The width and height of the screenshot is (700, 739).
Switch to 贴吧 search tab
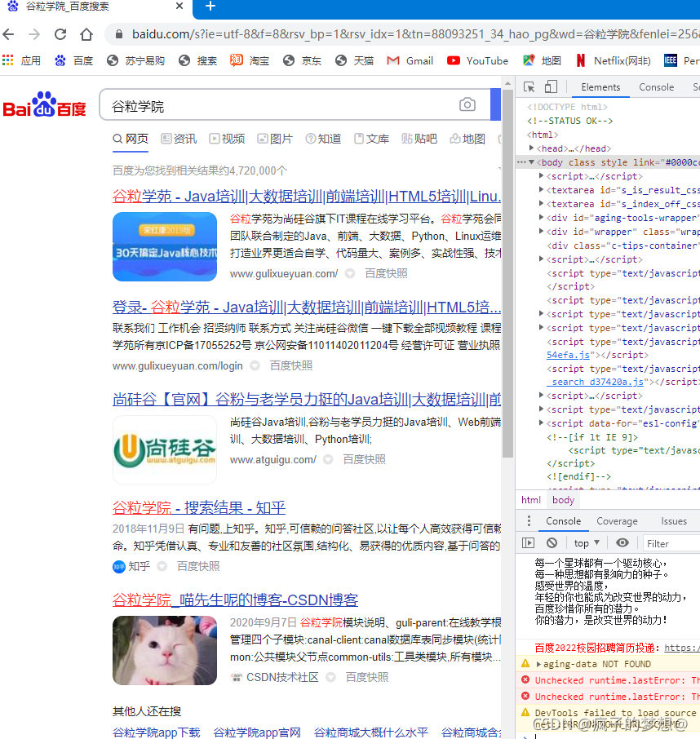click(x=419, y=139)
